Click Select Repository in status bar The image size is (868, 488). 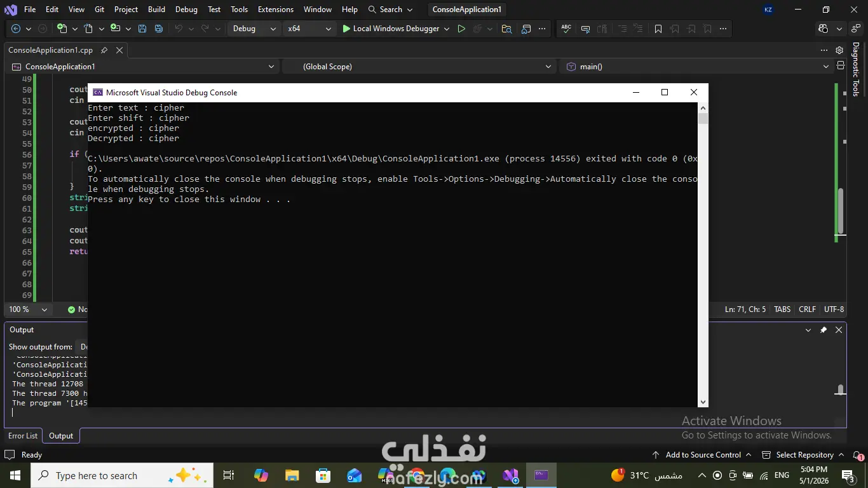pyautogui.click(x=804, y=455)
